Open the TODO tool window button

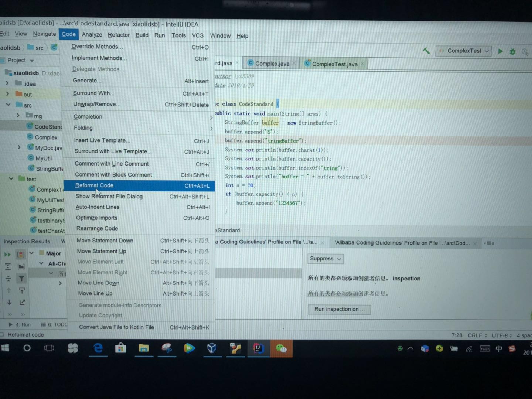[54, 325]
